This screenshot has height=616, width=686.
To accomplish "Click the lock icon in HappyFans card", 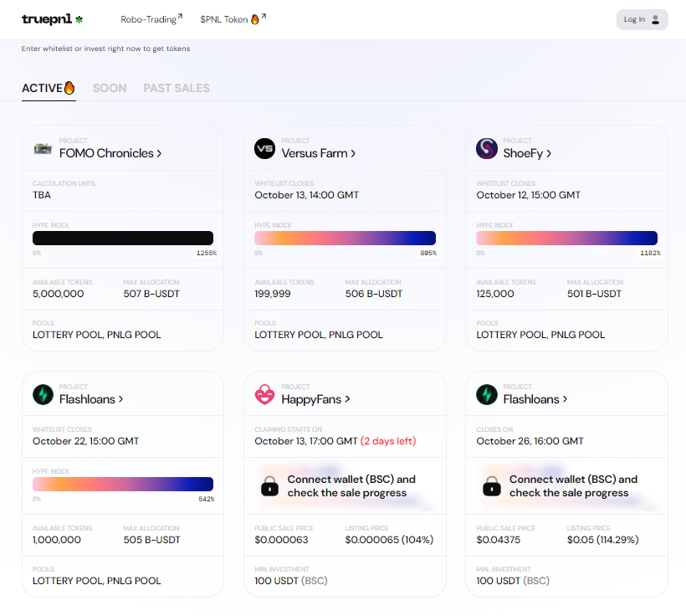I will pos(269,486).
